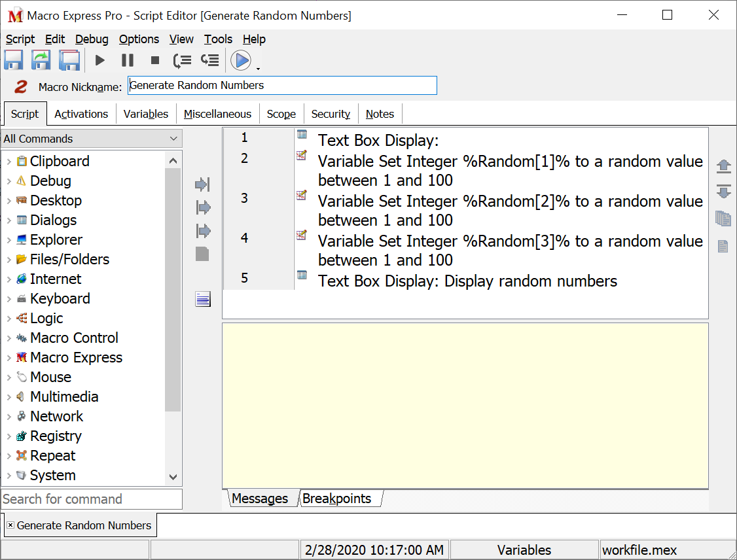
Task: Switch to the Miscellaneous tab
Action: 217,114
